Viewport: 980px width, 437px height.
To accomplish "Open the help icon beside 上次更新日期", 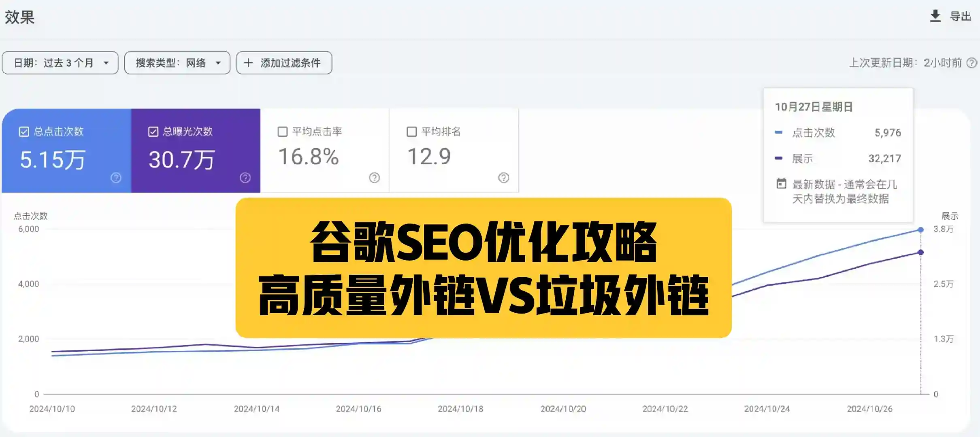I will [971, 63].
